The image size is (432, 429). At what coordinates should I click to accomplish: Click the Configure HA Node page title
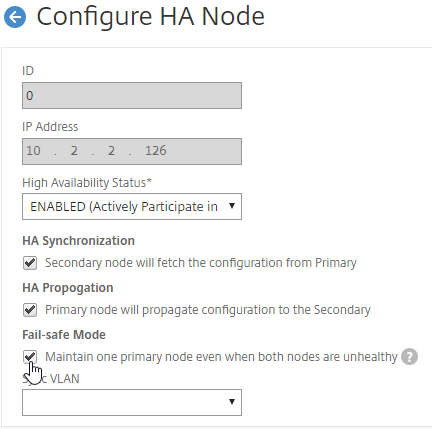coord(150,17)
